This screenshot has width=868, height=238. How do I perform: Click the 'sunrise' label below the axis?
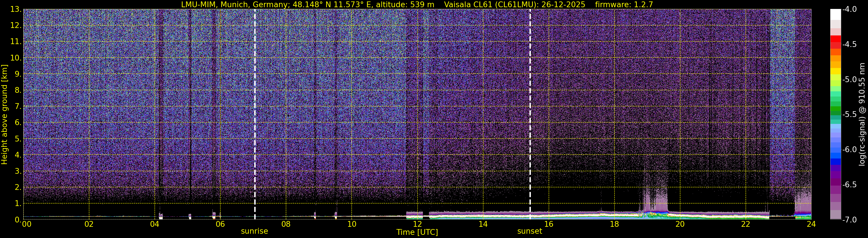[x=254, y=231]
